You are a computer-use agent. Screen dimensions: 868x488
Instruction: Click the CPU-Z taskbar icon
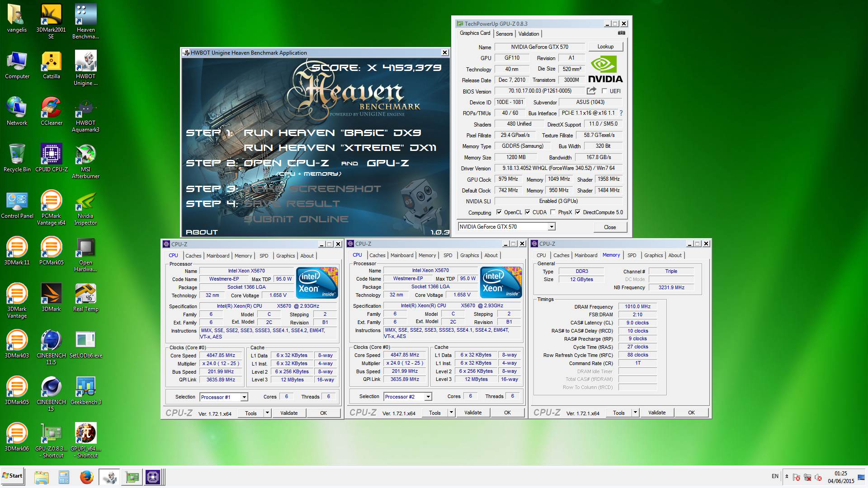(x=153, y=477)
